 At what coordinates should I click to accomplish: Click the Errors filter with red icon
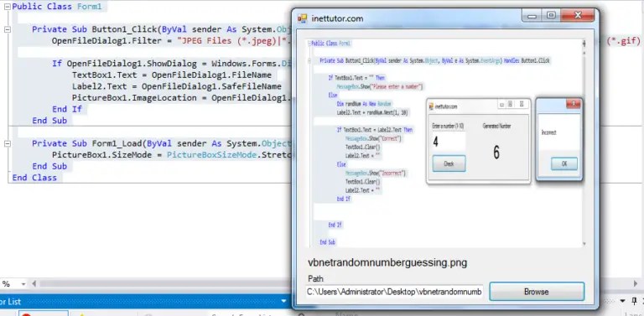coord(43,313)
